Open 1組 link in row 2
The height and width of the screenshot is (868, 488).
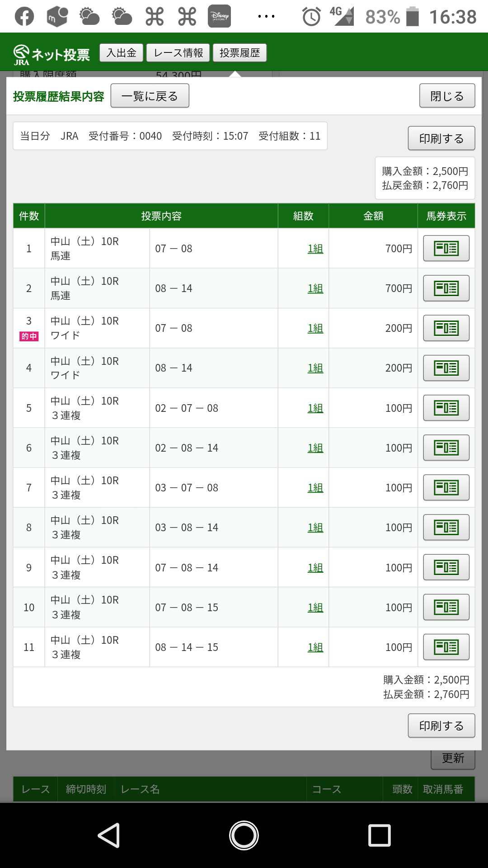(x=315, y=288)
